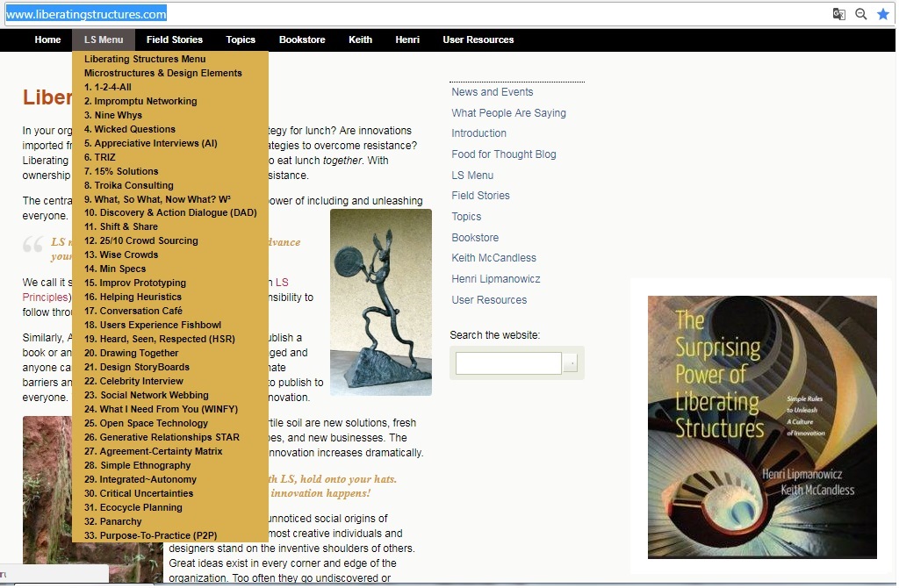
Task: Open the LS Menu navigation dropdown
Action: click(104, 39)
